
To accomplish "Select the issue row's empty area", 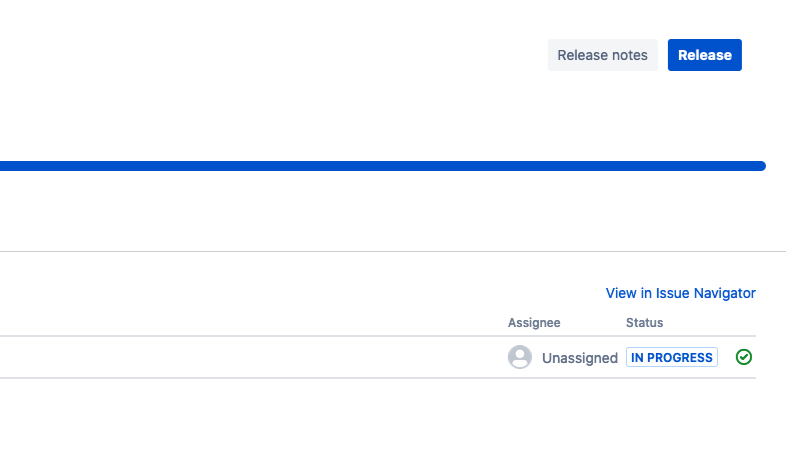I will [x=250, y=357].
